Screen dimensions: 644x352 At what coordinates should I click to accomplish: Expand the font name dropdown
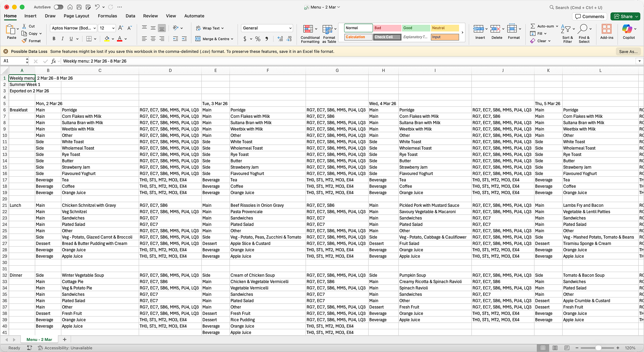94,28
